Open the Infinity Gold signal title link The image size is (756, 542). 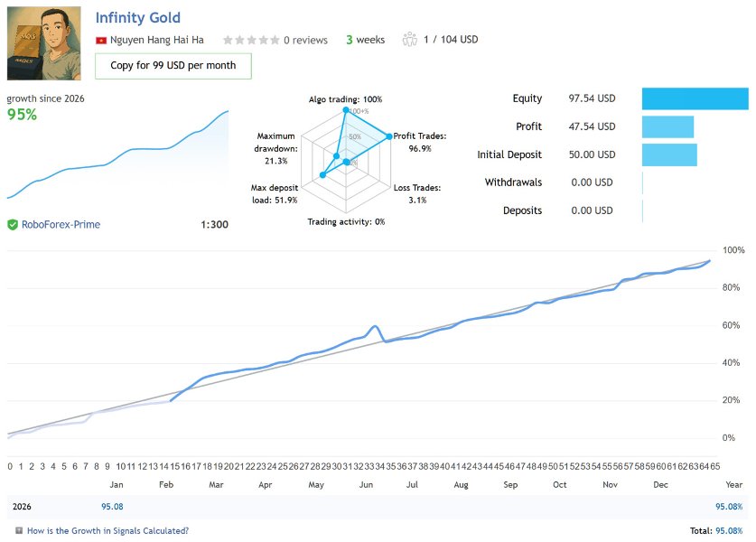click(137, 17)
